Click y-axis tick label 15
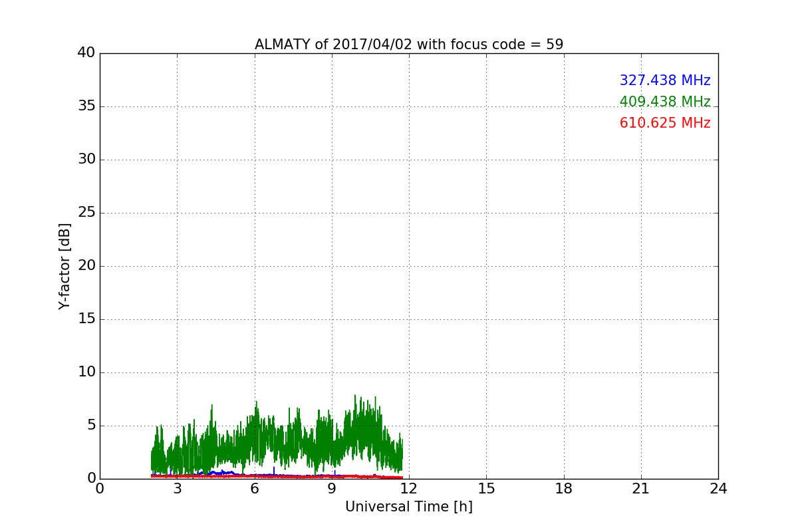798x532 pixels. coord(86,319)
